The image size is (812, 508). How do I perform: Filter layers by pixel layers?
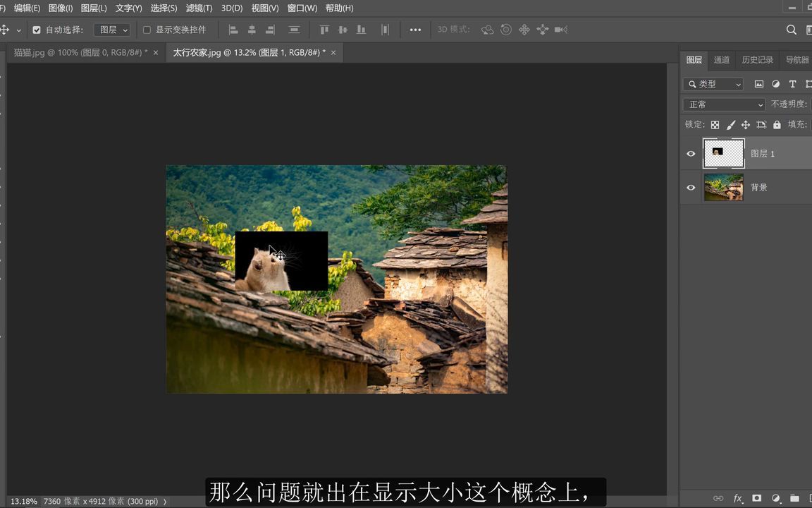[759, 84]
